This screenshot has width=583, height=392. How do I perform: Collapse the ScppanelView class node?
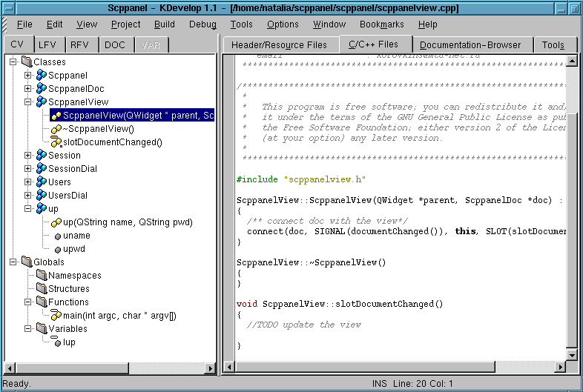(x=28, y=102)
